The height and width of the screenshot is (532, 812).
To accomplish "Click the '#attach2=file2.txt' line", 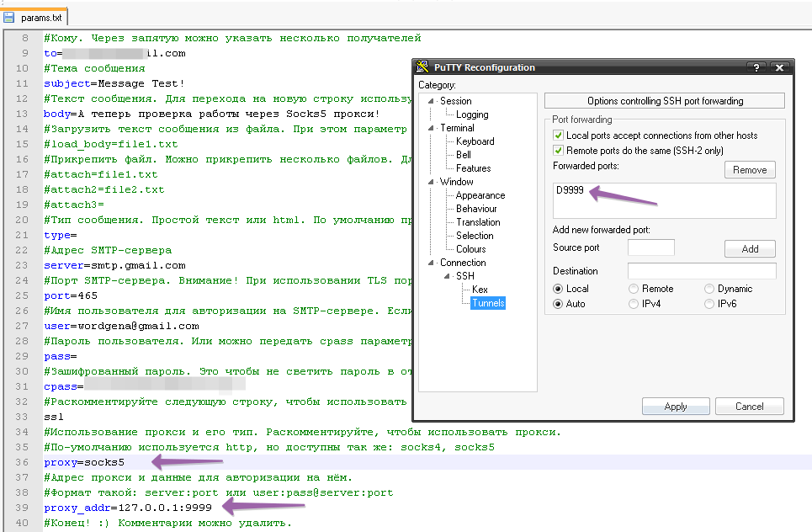I will click(x=104, y=189).
